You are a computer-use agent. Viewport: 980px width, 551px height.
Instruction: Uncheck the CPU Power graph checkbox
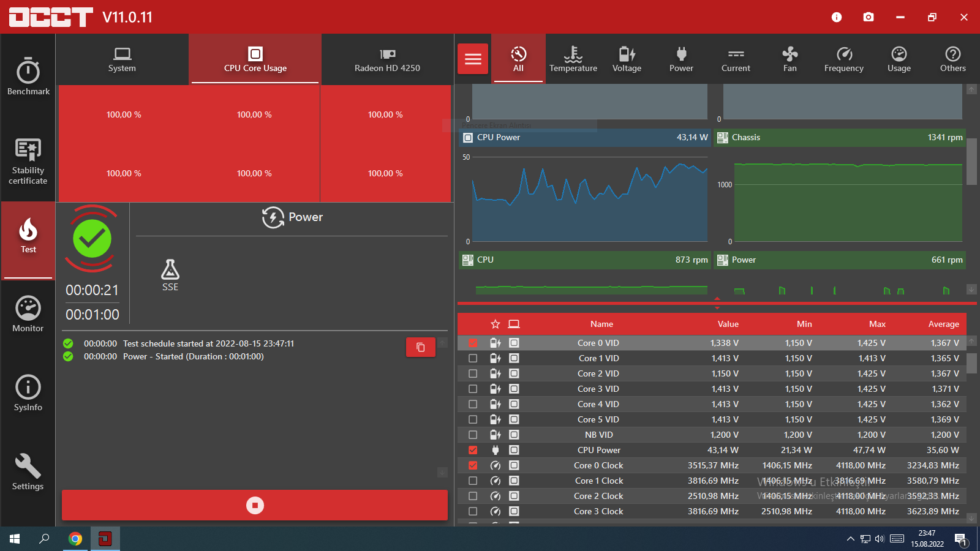pyautogui.click(x=473, y=450)
